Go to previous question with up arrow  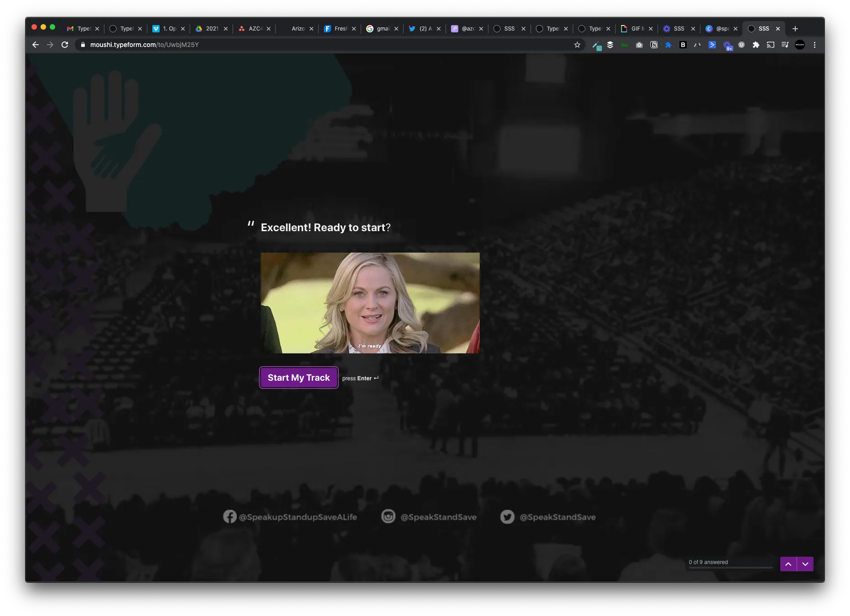788,564
